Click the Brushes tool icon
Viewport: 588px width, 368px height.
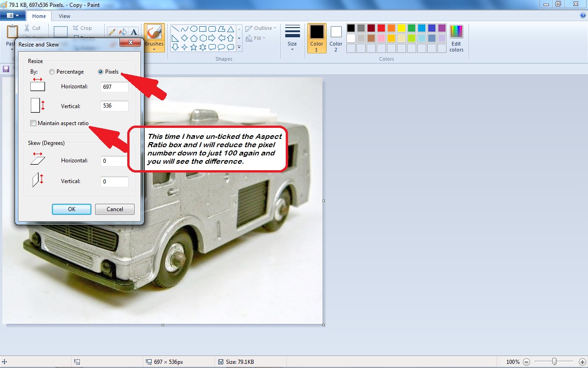pyautogui.click(x=154, y=32)
